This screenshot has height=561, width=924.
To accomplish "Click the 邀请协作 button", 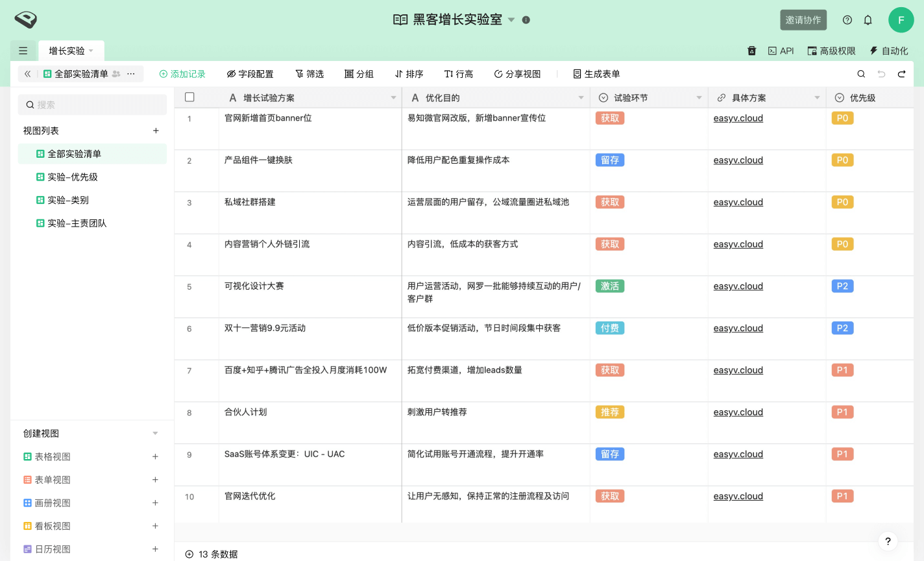I will (803, 20).
